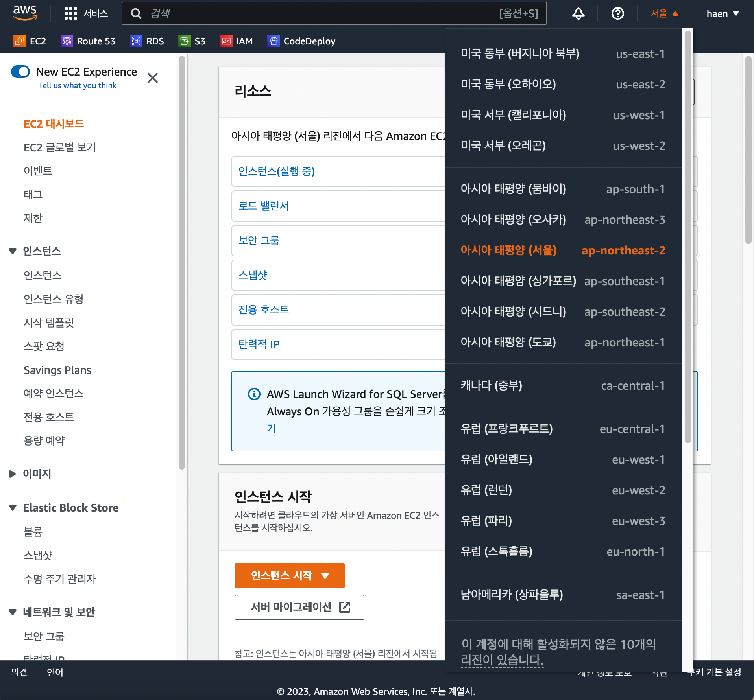Select region ap-southeast-1 싱가포르

[x=563, y=281]
